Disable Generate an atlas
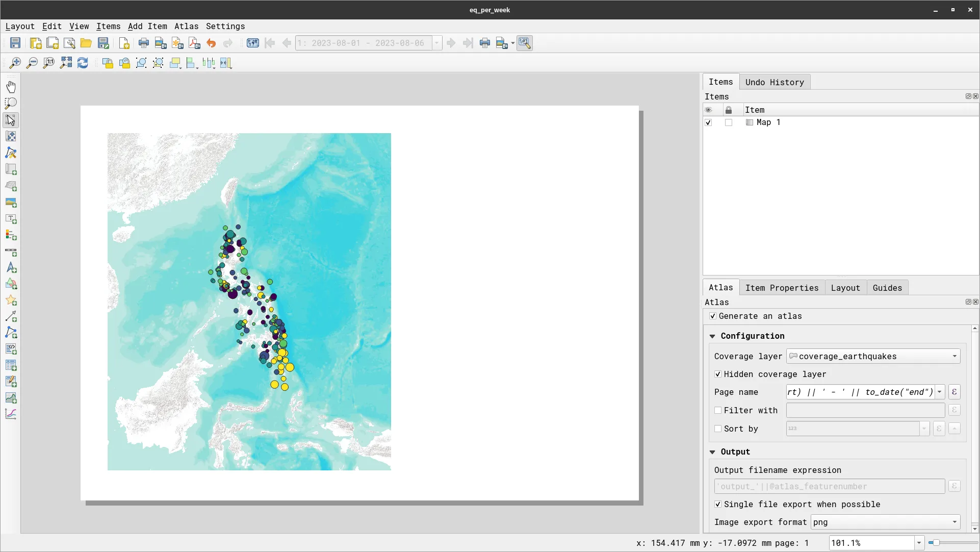Viewport: 980px width, 552px height. tap(713, 316)
